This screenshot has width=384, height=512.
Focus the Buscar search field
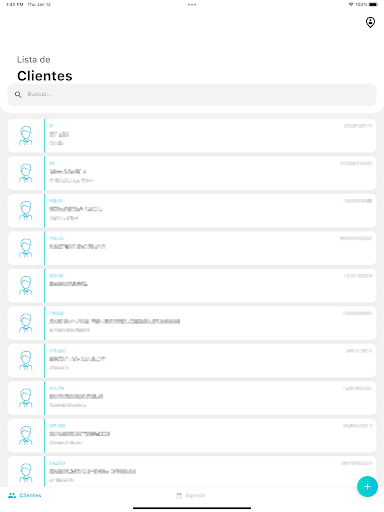[x=192, y=95]
